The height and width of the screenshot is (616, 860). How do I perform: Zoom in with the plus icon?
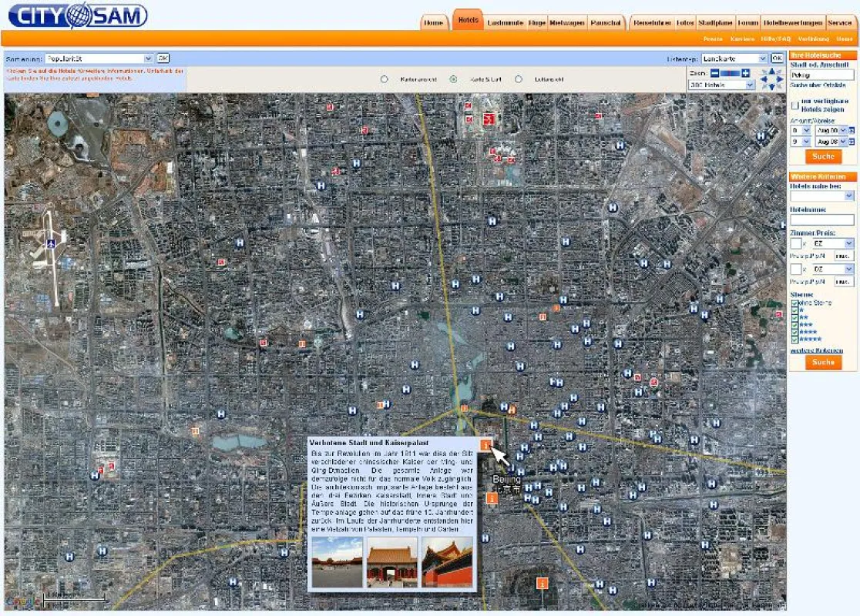(x=745, y=73)
